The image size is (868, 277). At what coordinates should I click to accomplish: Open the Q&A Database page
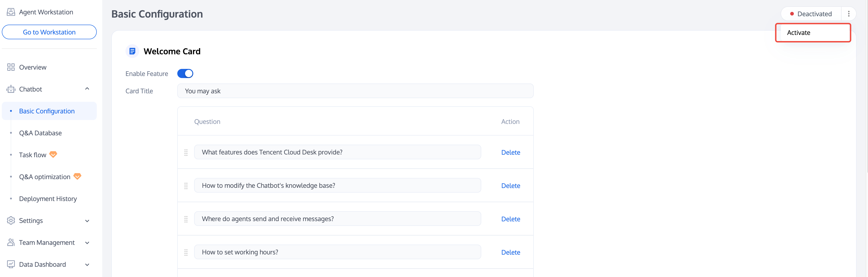[40, 133]
